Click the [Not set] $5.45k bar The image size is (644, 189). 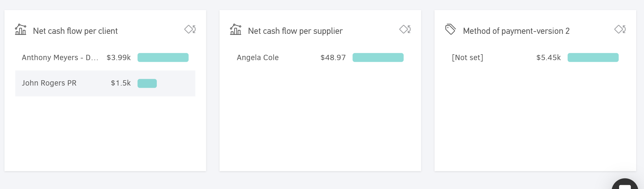coord(593,58)
